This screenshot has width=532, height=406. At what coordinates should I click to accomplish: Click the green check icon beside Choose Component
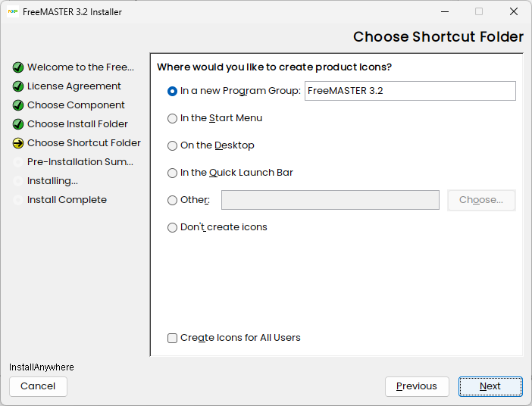18,105
